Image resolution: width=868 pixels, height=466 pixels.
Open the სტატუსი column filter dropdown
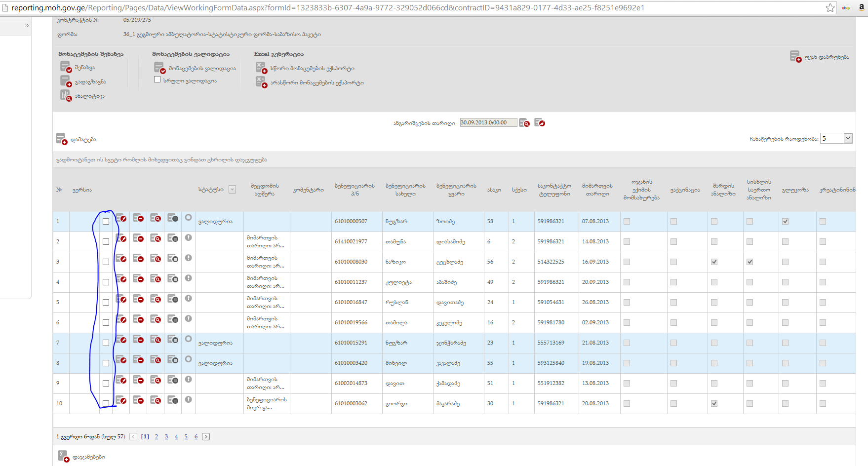point(232,190)
